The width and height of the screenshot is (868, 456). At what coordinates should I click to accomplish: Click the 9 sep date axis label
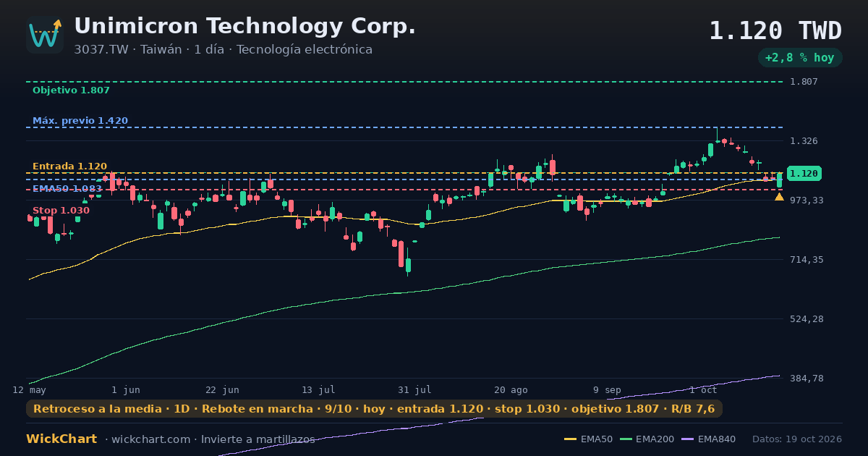tap(607, 390)
